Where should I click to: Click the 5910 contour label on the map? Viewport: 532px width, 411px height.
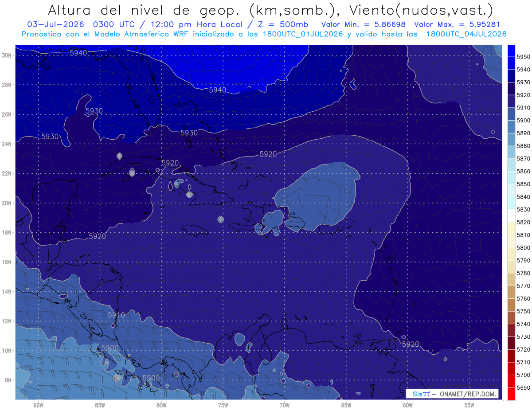117,315
